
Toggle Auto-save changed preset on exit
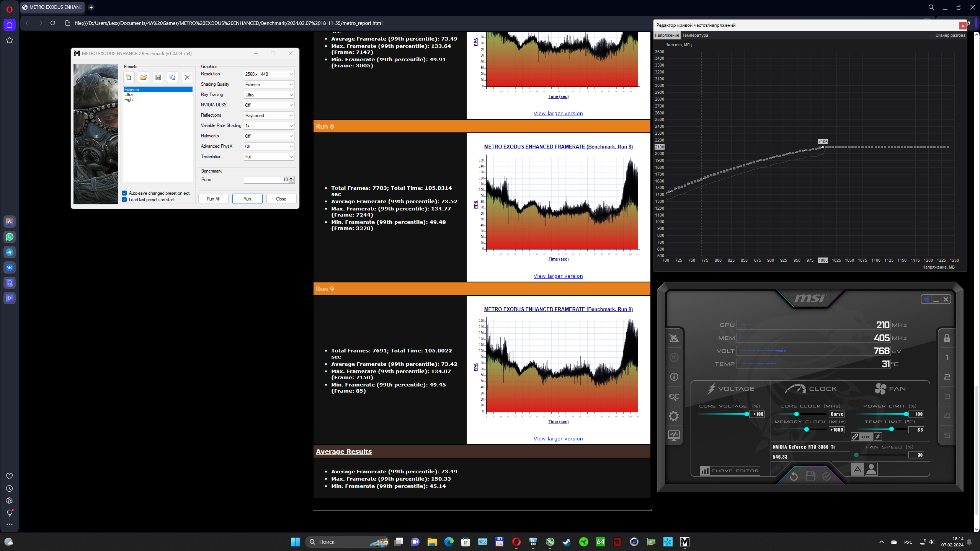click(x=124, y=193)
